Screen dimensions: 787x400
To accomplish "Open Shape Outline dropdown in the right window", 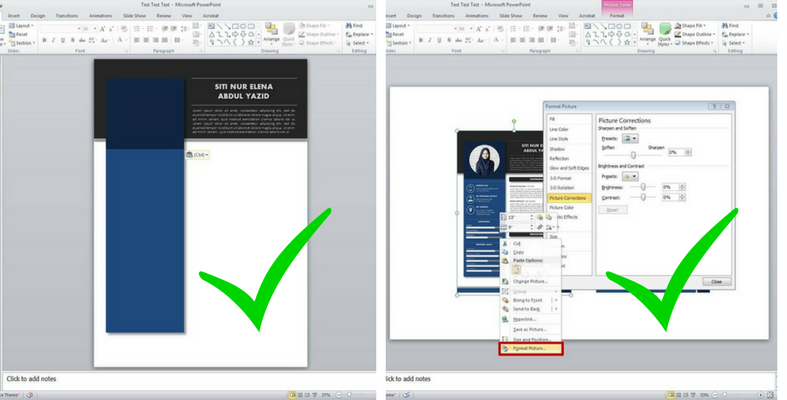I will click(694, 34).
